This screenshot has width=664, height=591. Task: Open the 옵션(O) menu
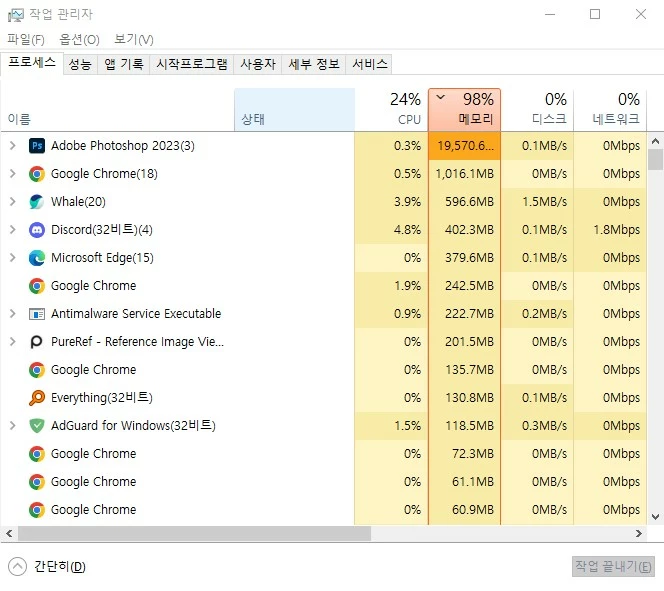pos(79,39)
